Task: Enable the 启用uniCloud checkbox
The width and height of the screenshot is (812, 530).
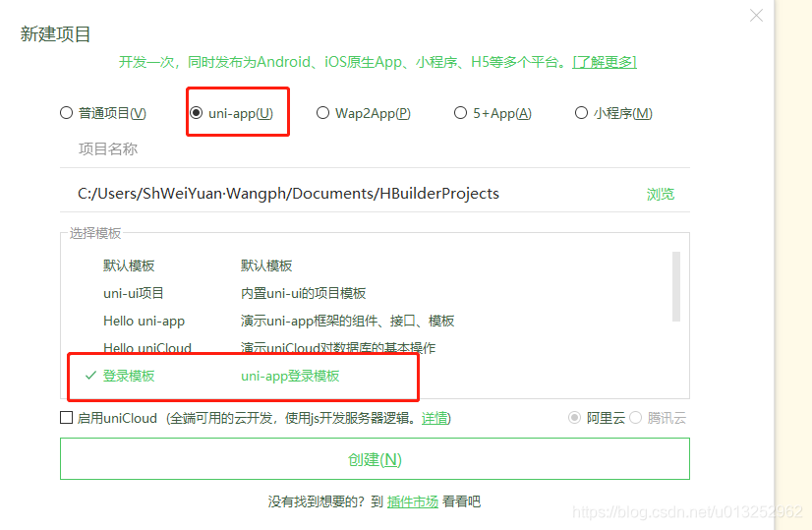Action: 66,418
